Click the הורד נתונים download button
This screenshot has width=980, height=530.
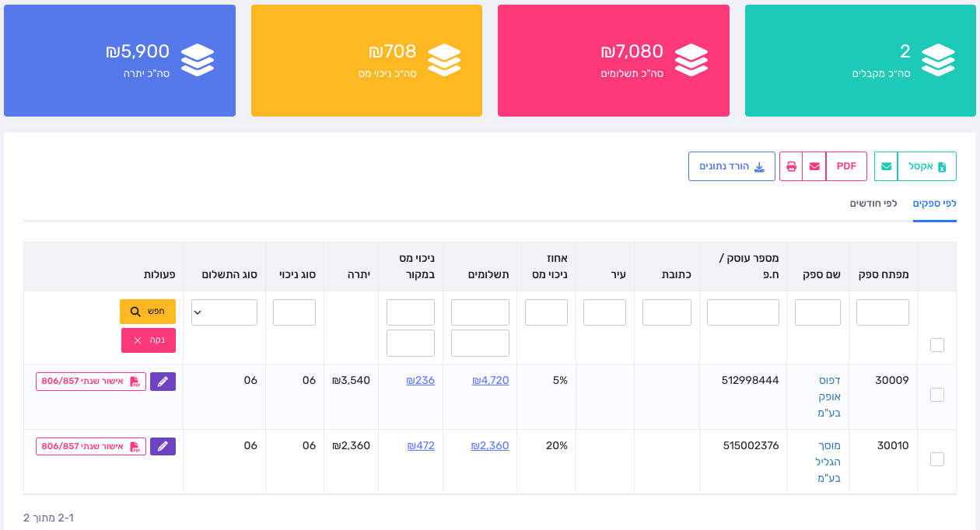coord(732,166)
